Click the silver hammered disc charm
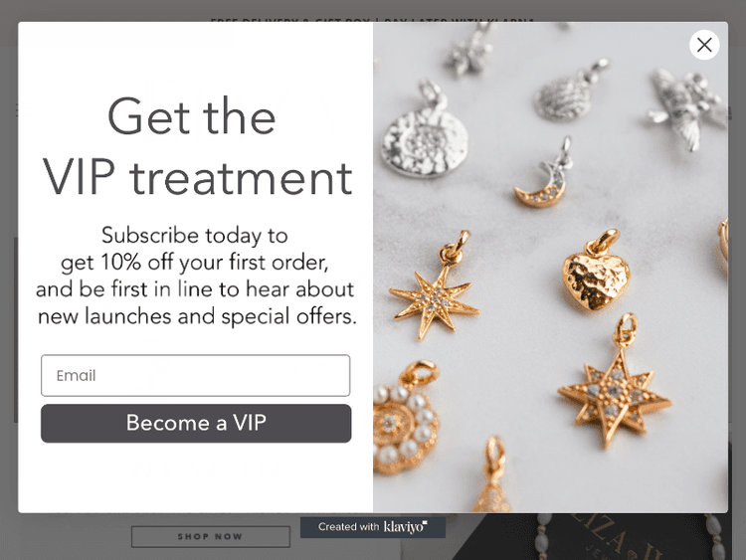746x560 pixels. (x=425, y=133)
